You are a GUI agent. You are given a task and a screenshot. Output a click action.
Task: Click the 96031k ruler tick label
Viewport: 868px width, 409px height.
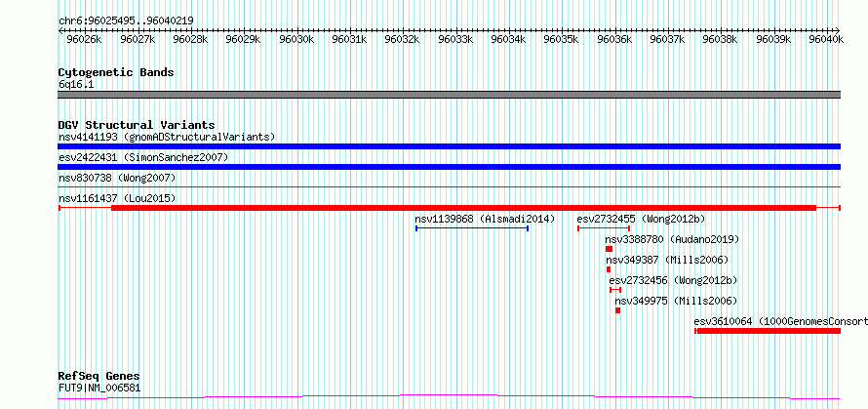(x=350, y=39)
